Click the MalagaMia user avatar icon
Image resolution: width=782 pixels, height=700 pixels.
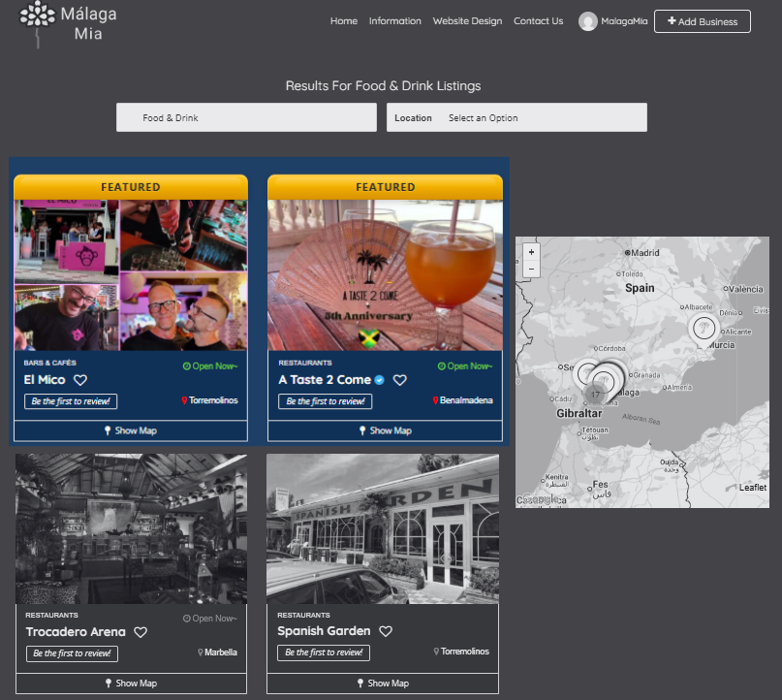(x=588, y=21)
